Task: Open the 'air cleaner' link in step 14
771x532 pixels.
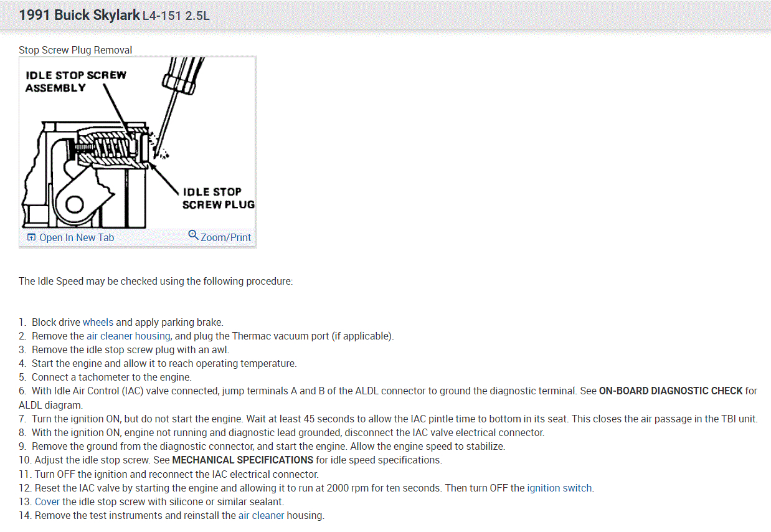Action: [x=262, y=515]
